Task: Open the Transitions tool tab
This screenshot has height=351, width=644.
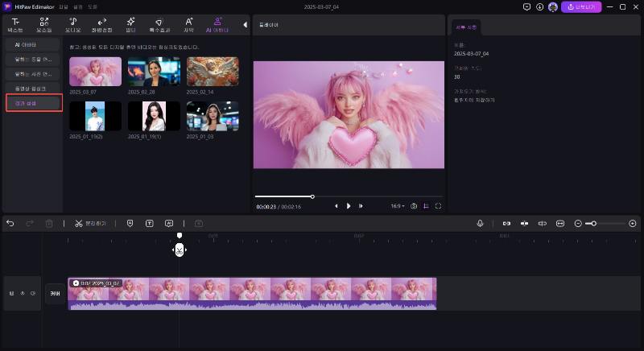Action: (x=102, y=25)
